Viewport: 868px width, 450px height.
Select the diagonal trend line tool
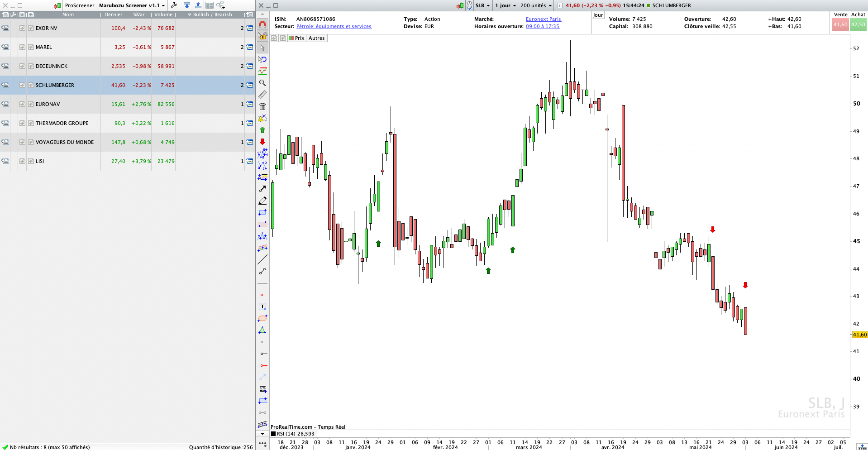click(262, 259)
